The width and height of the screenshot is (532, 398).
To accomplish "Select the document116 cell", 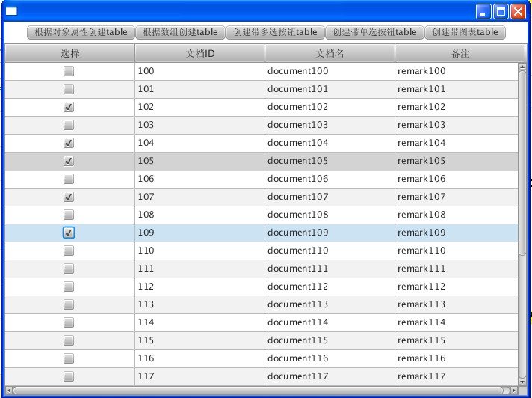I will pos(330,358).
